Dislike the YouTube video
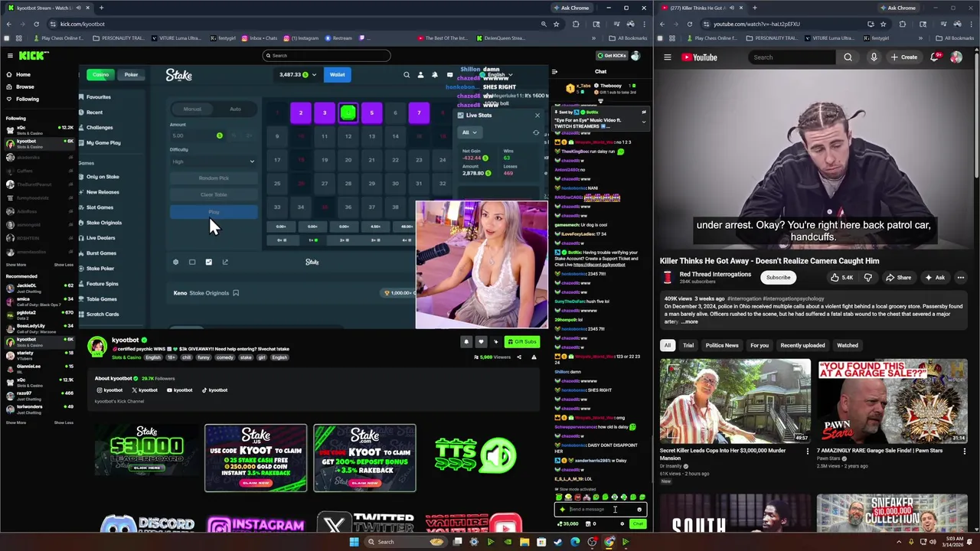This screenshot has height=551, width=980. point(867,278)
